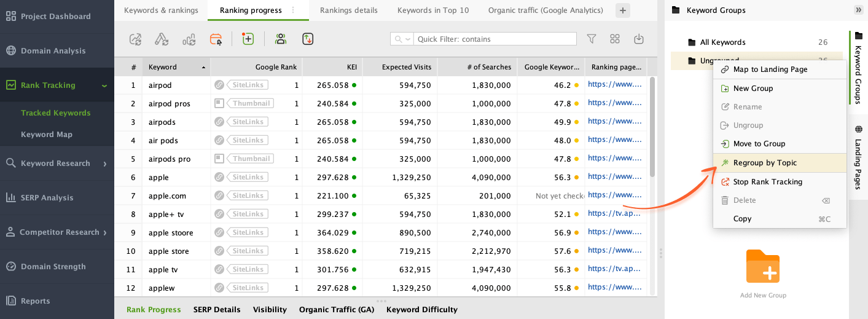Click the green Add Keywords plus icon
This screenshot has height=319, width=868.
coord(248,39)
